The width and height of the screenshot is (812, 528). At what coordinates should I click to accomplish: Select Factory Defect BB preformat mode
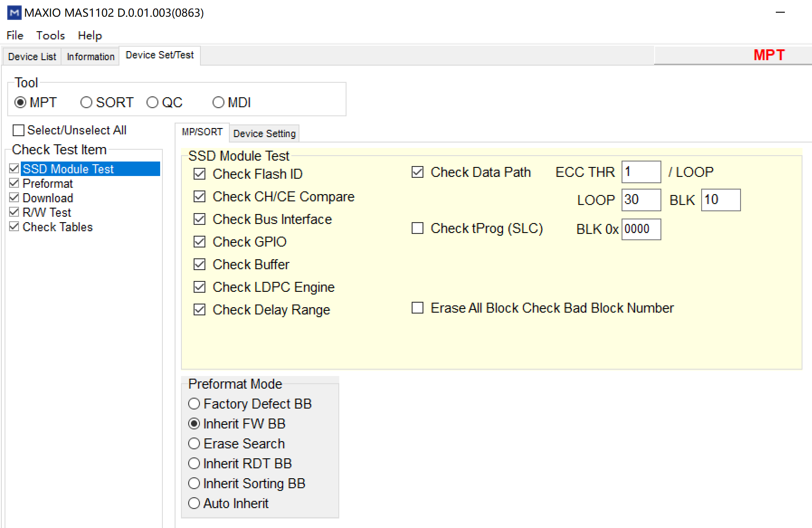[194, 404]
